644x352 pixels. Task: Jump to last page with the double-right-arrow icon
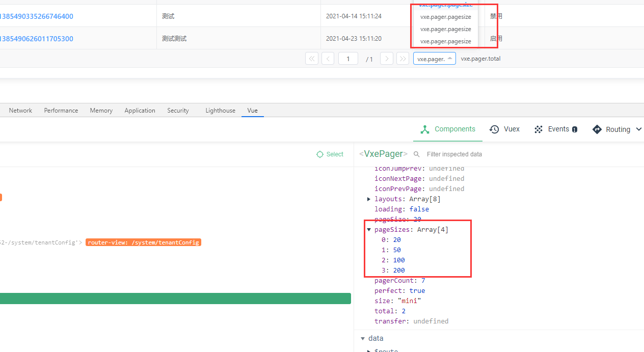tap(403, 58)
